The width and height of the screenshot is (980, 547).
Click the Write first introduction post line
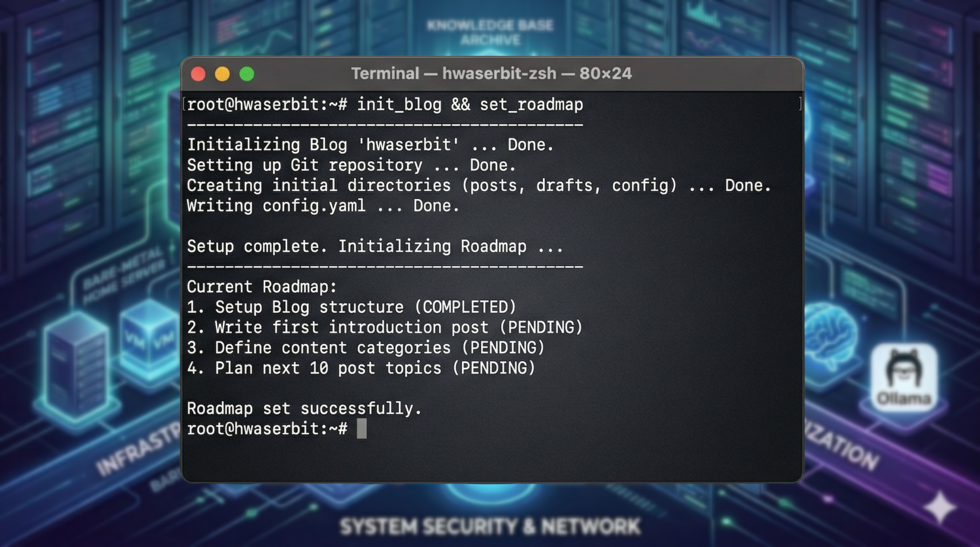pyautogui.click(x=384, y=327)
